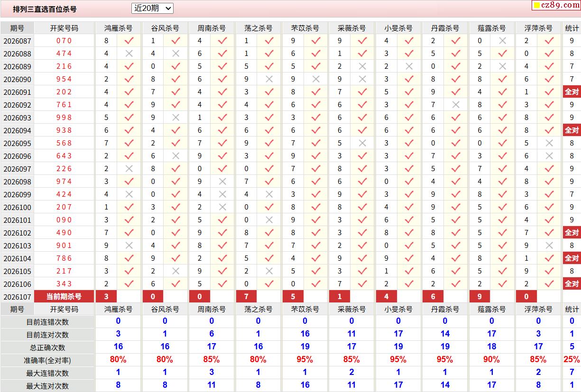
Task: Select the 鸿雁杀号 header in top row
Action: [x=118, y=28]
